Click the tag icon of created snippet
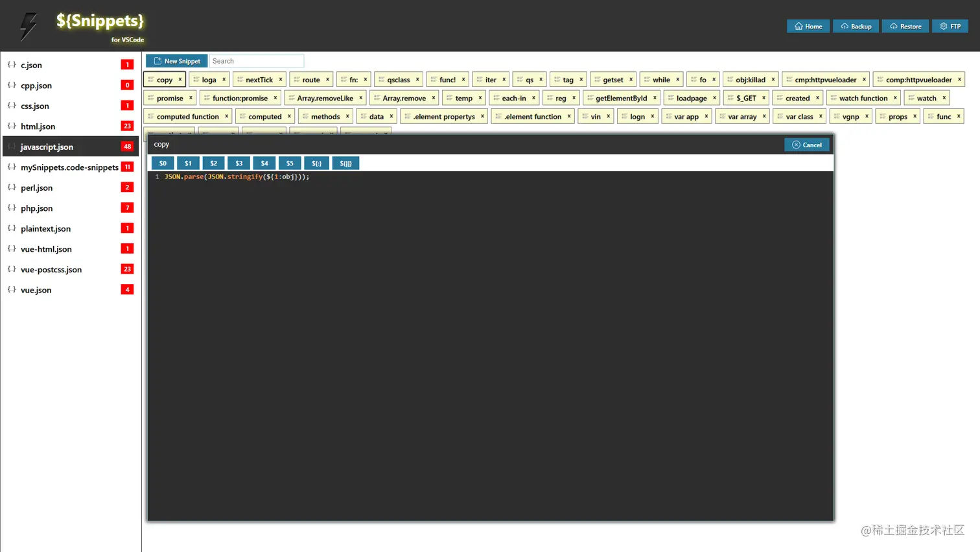Image resolution: width=980 pixels, height=552 pixels. tap(780, 98)
